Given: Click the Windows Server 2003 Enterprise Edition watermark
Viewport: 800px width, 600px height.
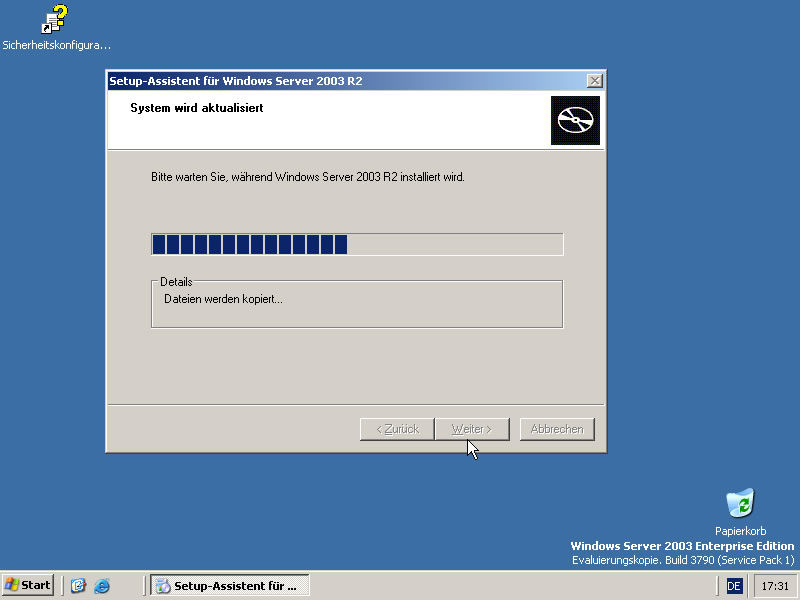Looking at the screenshot, I should [682, 546].
